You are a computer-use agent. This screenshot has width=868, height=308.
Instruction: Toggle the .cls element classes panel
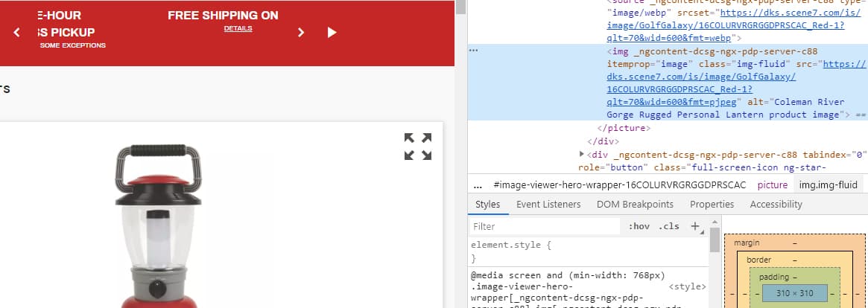[669, 226]
